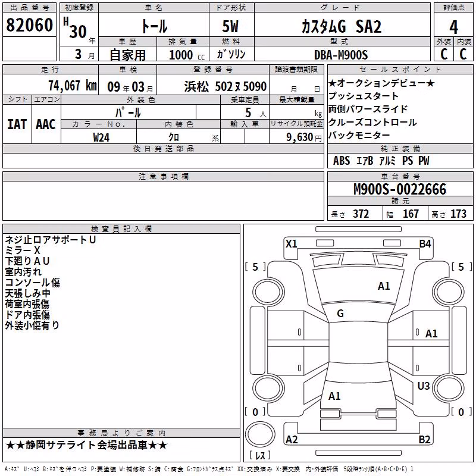Click displacement value 1000 cc
Screen dimensions: 476x476
coord(187,55)
